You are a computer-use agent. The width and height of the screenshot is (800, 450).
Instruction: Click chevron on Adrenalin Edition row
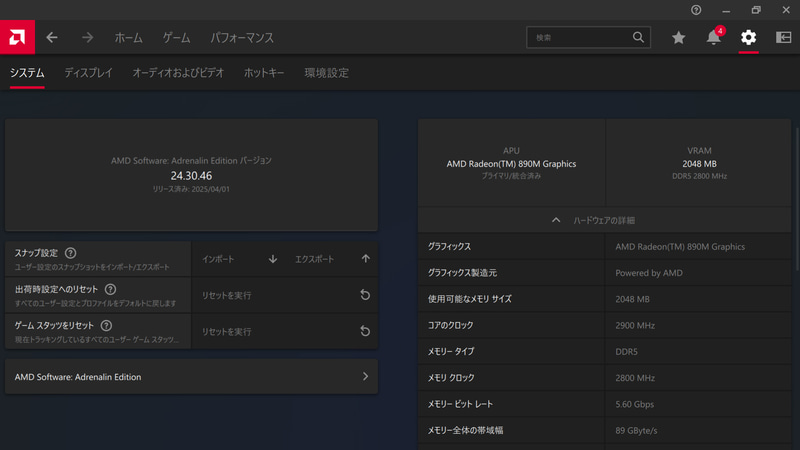point(365,377)
